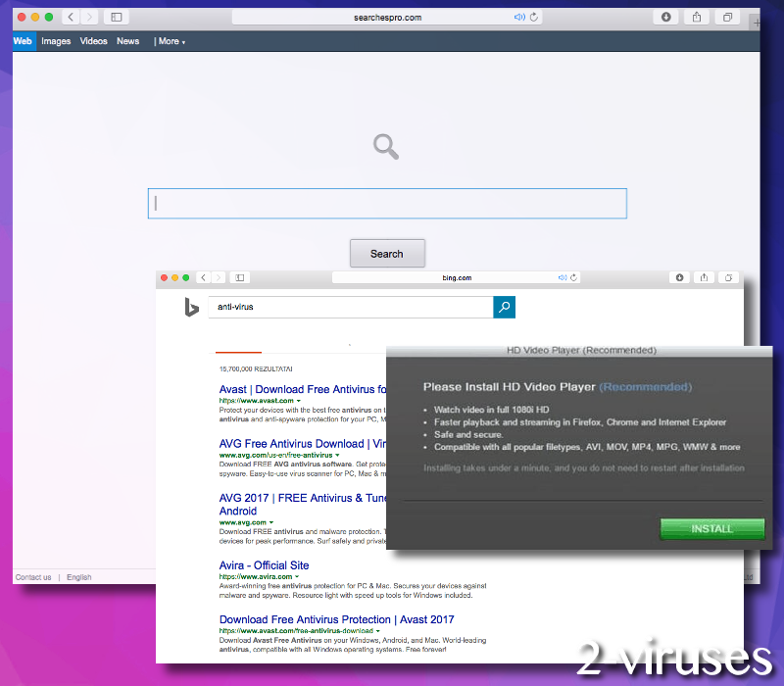Switch to the News tab
Image resolution: width=784 pixels, height=686 pixels.
[x=127, y=41]
